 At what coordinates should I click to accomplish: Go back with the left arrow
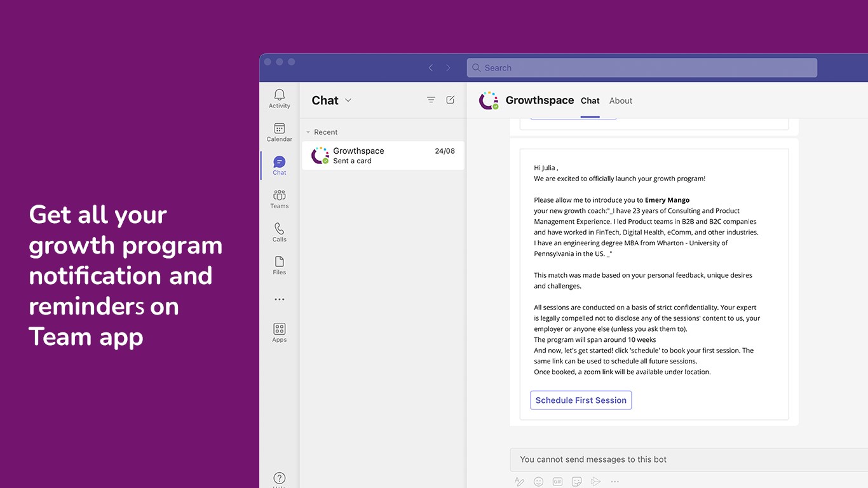point(431,68)
